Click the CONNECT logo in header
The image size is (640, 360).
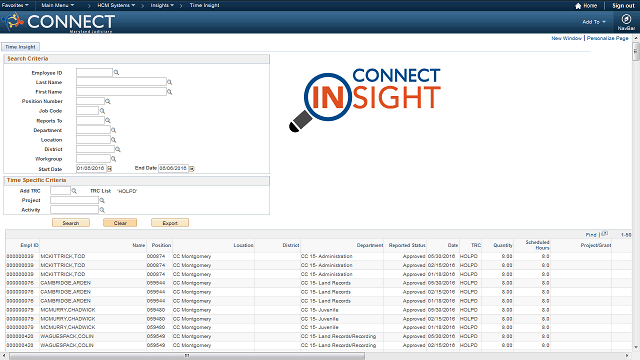(x=58, y=22)
